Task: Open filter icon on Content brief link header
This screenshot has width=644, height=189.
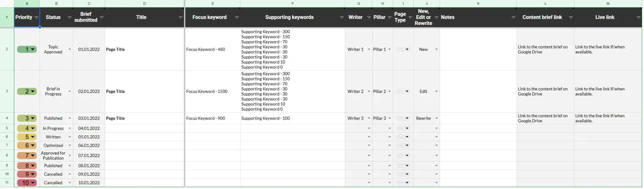Action: point(571,18)
